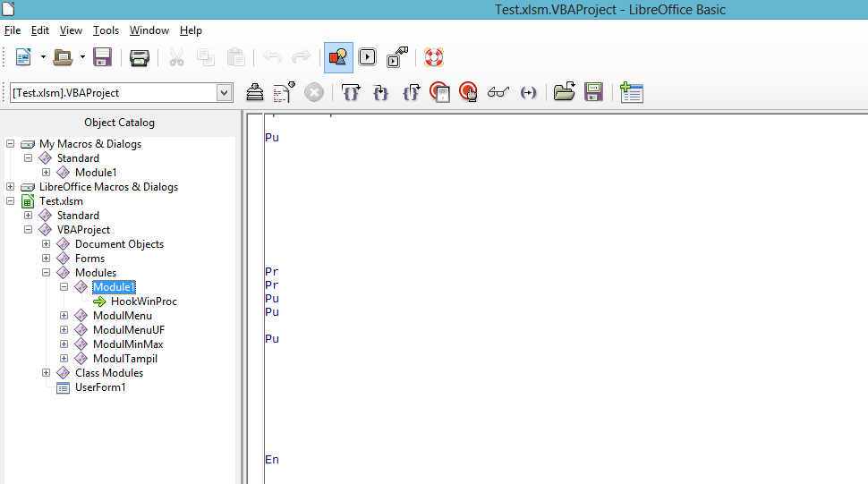Viewport: 868px width, 484px height.
Task: Click the Save floppy disk icon
Action: pos(102,57)
